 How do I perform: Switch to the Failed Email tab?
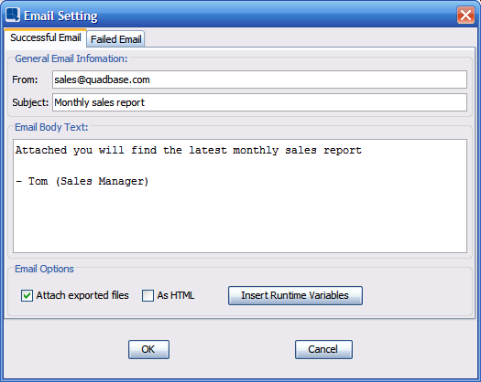click(116, 39)
